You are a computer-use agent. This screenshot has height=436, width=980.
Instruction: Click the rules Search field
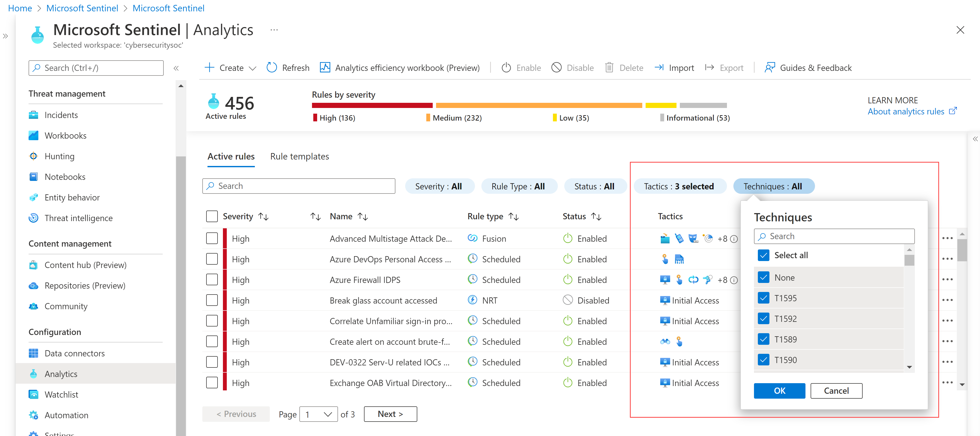(x=299, y=186)
